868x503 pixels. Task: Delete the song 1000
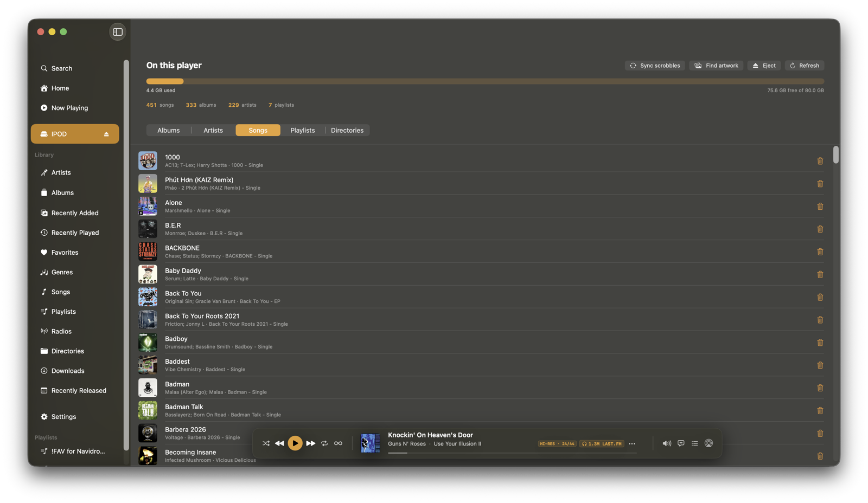pos(820,161)
